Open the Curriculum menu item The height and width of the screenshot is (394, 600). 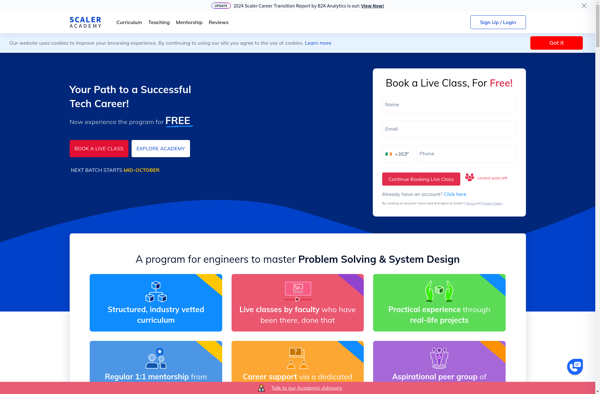pos(129,22)
